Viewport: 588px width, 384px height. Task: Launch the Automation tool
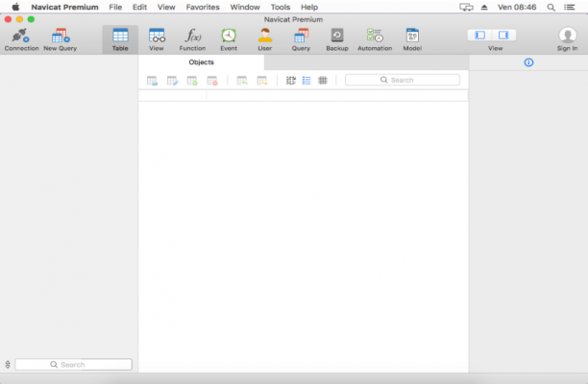point(375,39)
